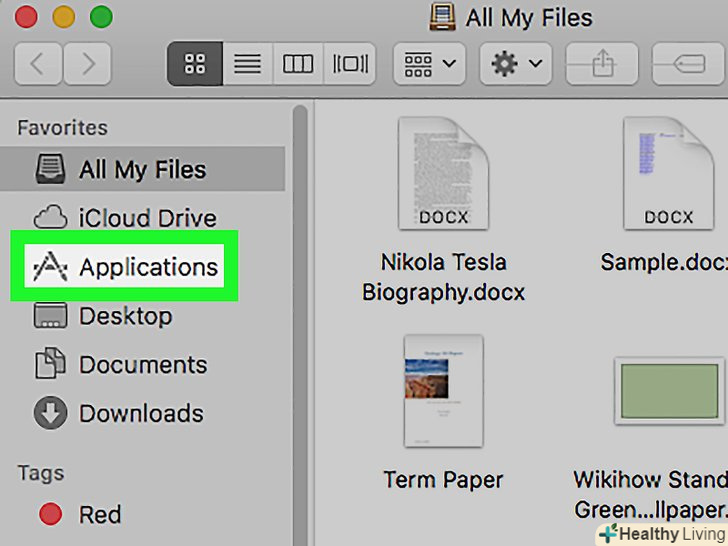The width and height of the screenshot is (728, 546).
Task: Open Documents folder from sidebar
Action: coord(143,365)
